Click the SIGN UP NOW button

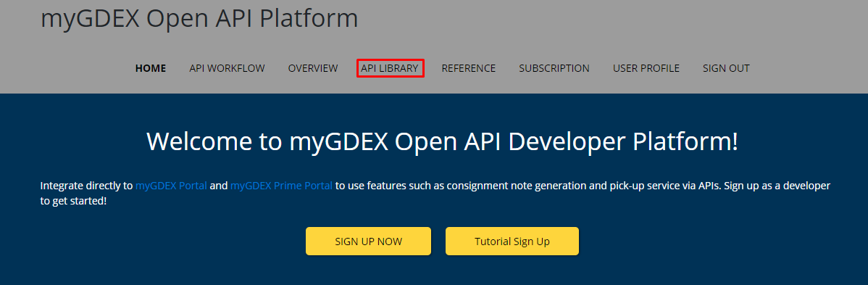click(368, 241)
